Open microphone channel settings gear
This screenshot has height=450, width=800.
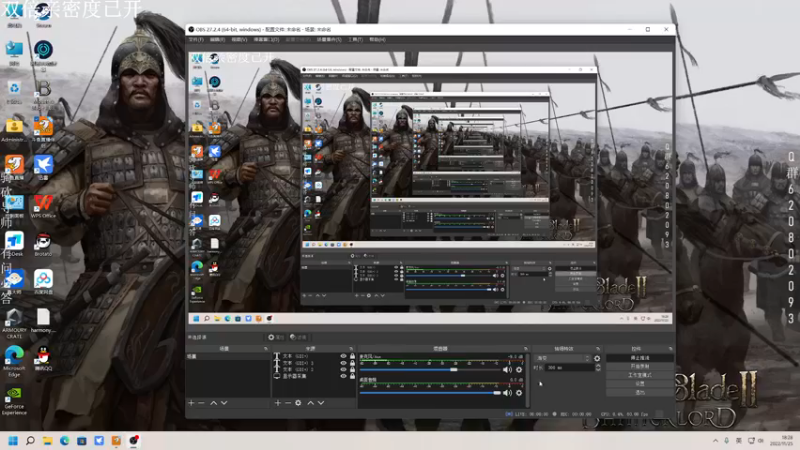[519, 369]
